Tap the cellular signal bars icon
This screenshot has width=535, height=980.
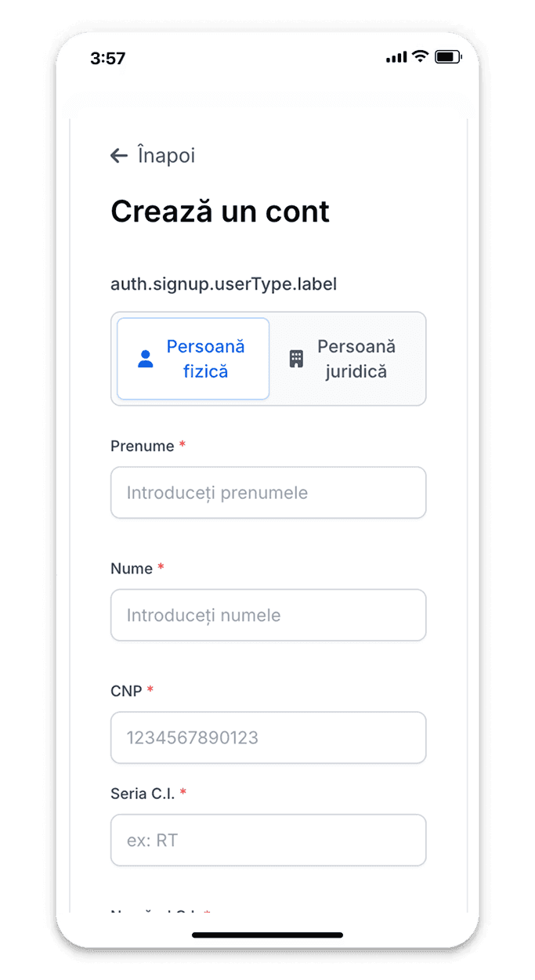pos(396,57)
